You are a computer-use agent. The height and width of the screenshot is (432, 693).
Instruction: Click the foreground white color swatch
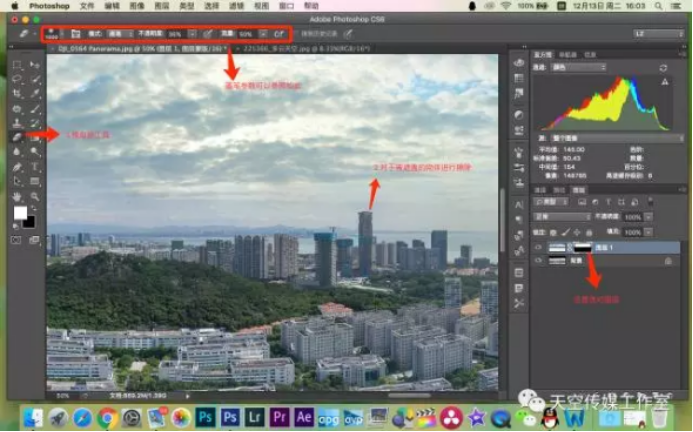[19, 212]
